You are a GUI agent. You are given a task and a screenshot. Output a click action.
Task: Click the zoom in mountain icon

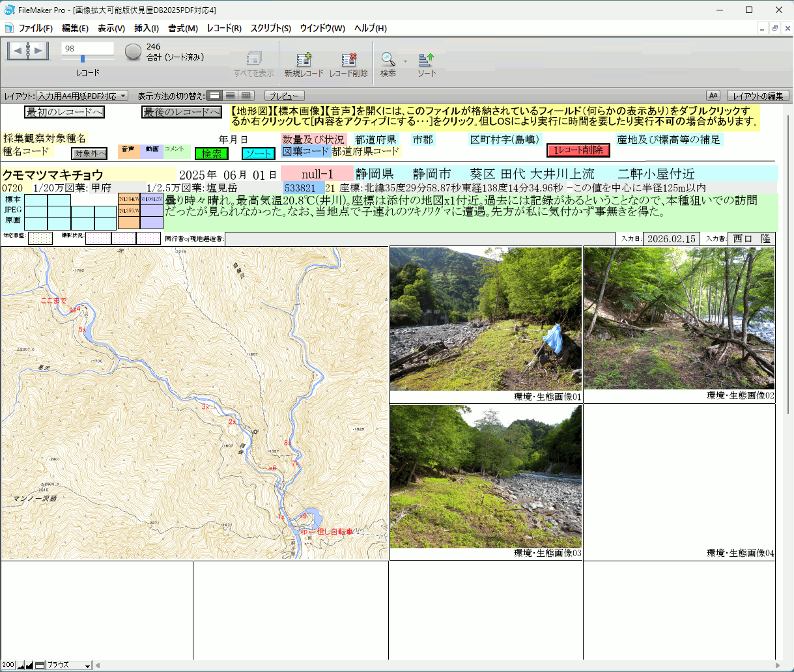(30, 665)
